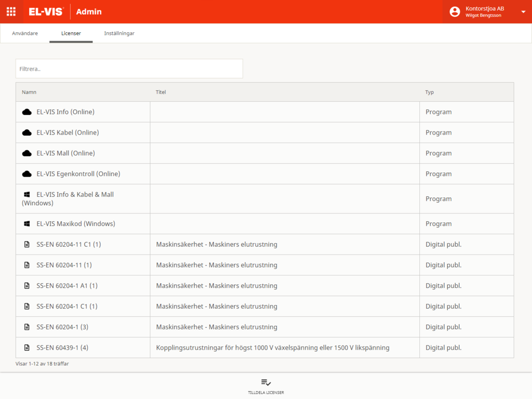The height and width of the screenshot is (399, 532).
Task: Click document icon for SS-EN 60204-1 A1 (1)
Action: (x=27, y=286)
